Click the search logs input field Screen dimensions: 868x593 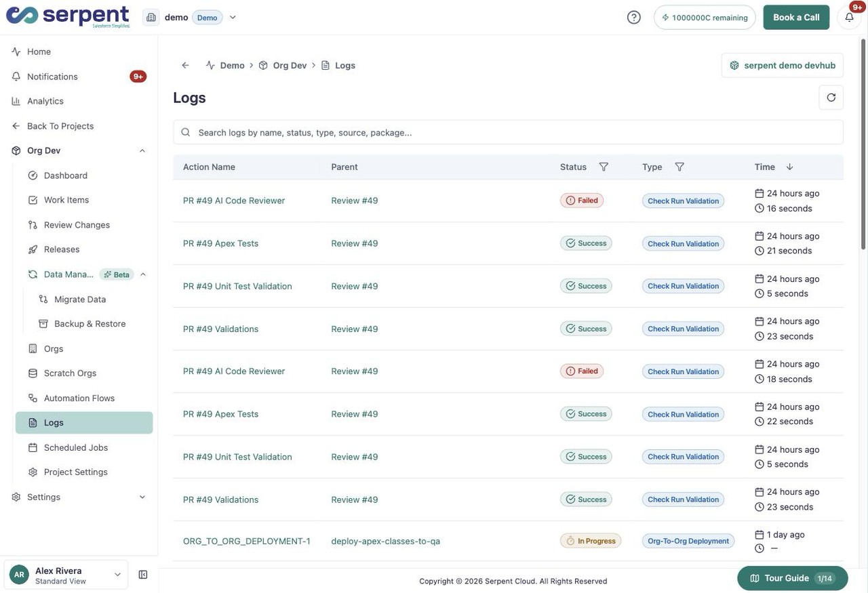[x=509, y=132]
